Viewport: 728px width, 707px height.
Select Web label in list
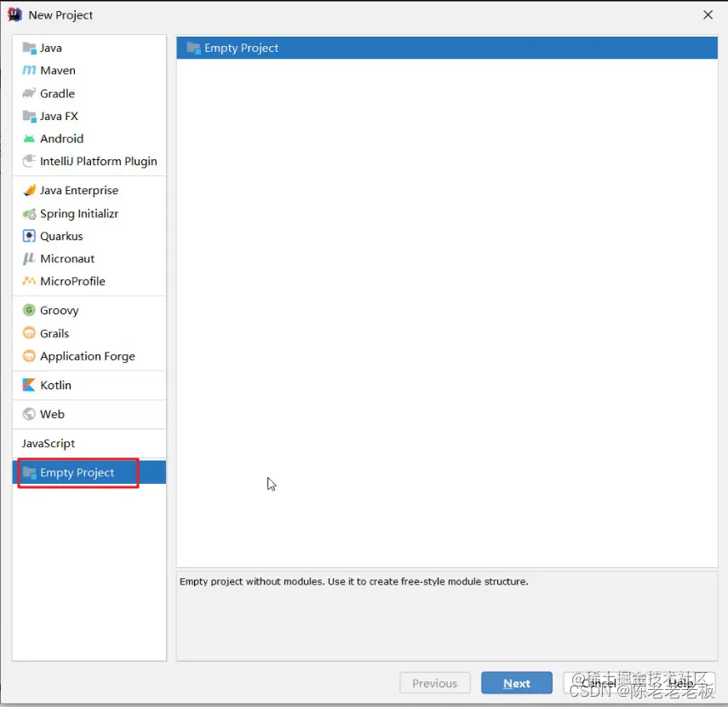tap(52, 414)
